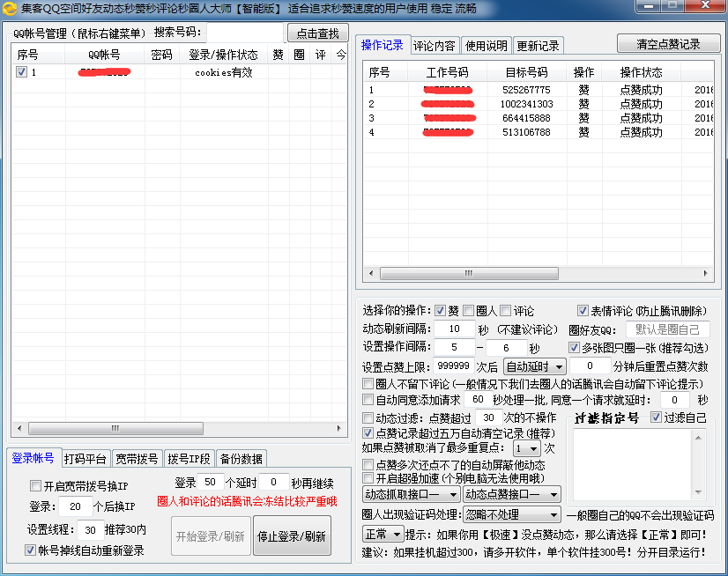The image size is (728, 576).
Task: Select the 宽带拨号 tab
Action: (137, 459)
